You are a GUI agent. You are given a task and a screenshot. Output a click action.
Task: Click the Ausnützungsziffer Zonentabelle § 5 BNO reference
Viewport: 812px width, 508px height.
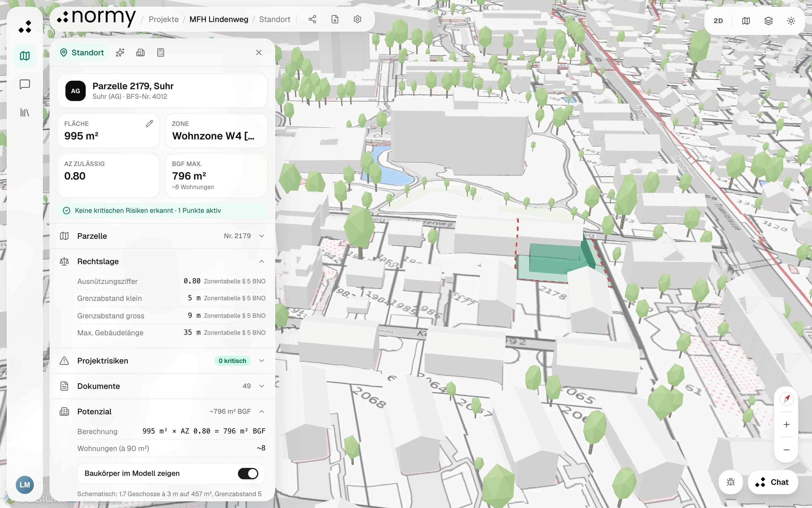click(235, 281)
